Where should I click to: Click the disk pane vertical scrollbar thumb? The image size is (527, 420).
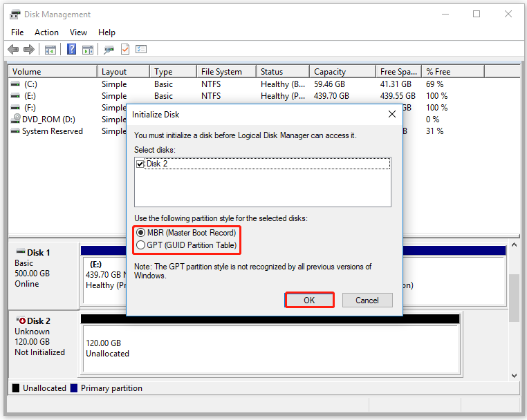click(x=515, y=298)
